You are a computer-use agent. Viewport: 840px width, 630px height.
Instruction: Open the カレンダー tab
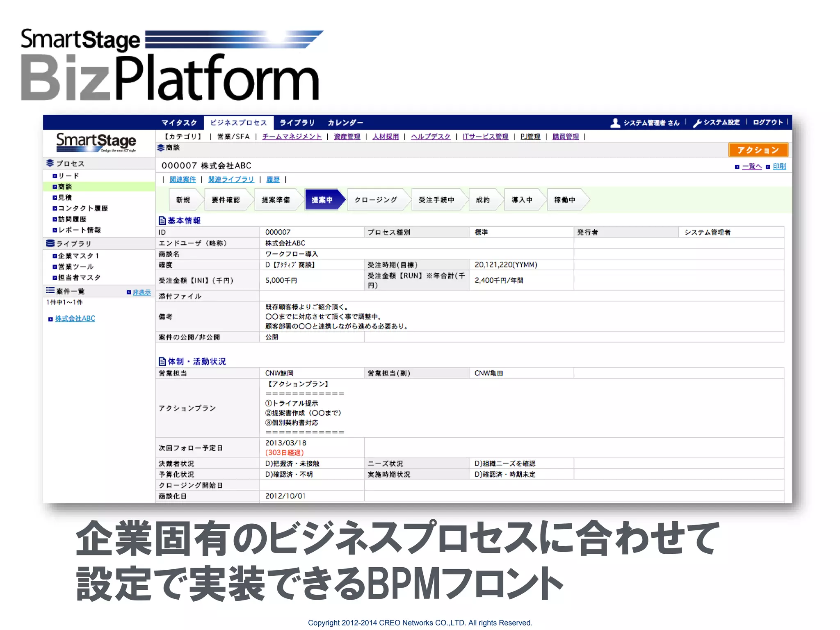[x=345, y=123]
